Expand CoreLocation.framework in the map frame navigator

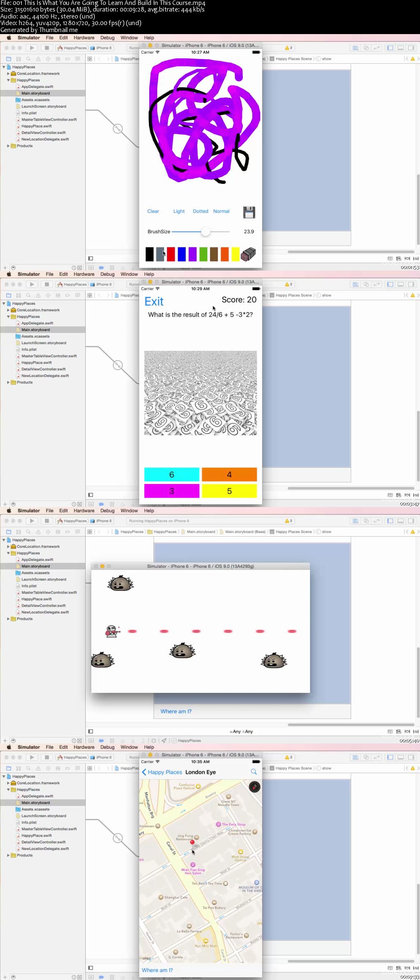[8, 783]
